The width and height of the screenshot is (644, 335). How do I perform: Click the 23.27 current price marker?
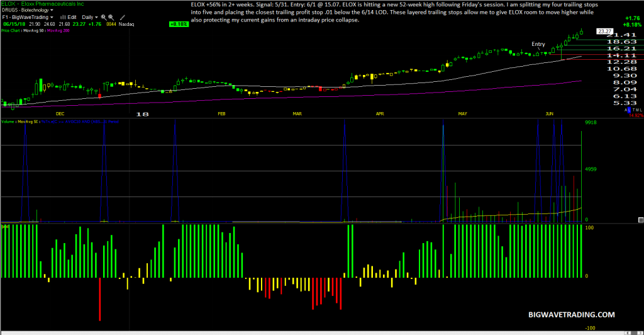[x=604, y=31]
